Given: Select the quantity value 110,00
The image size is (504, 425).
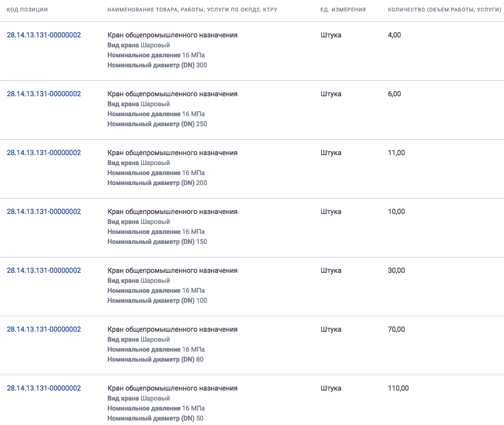Looking at the screenshot, I should click(398, 388).
